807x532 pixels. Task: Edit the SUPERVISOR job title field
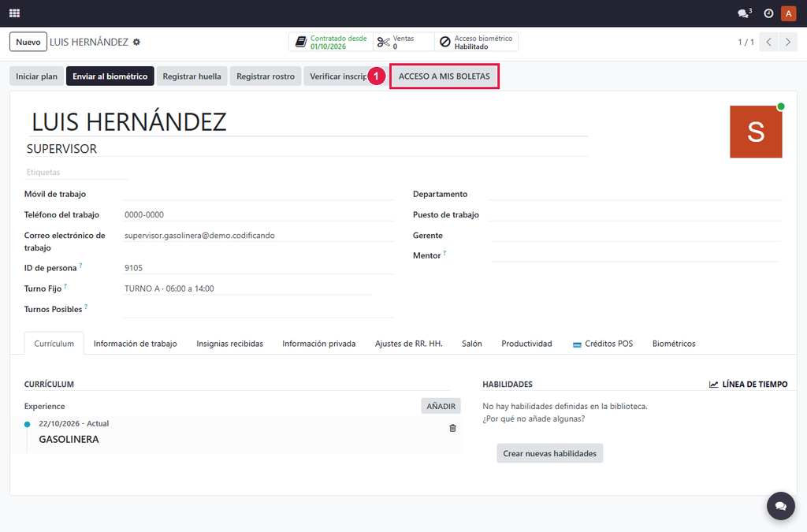[307, 149]
